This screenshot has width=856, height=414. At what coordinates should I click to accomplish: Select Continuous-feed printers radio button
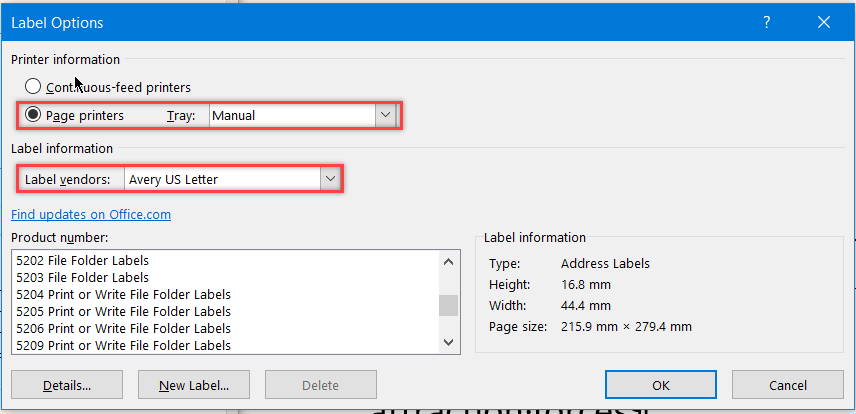(x=33, y=87)
